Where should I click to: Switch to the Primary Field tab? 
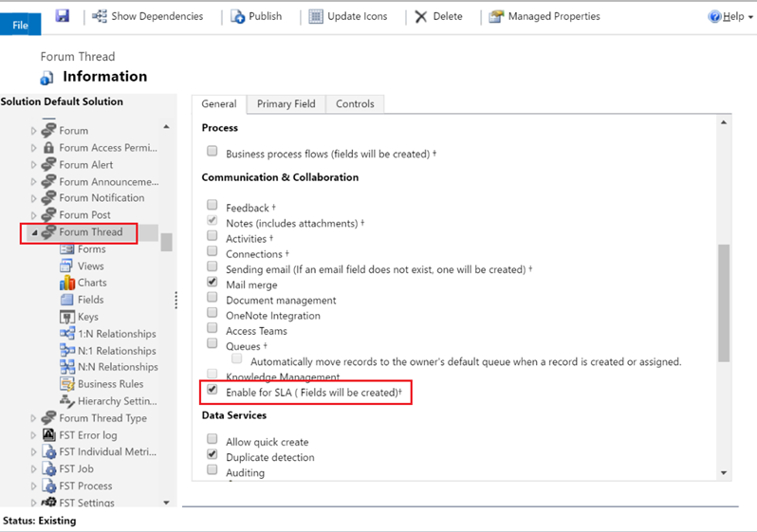click(x=287, y=104)
